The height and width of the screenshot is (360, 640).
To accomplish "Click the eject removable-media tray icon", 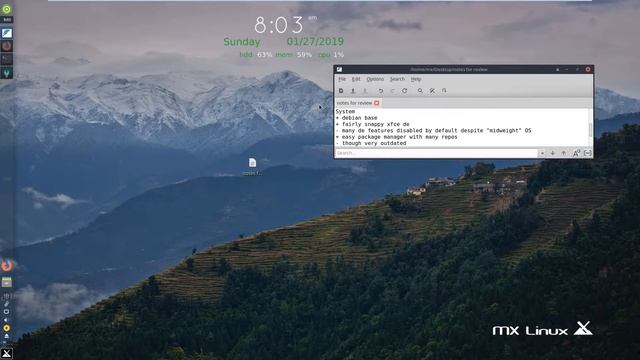I will coord(7,336).
